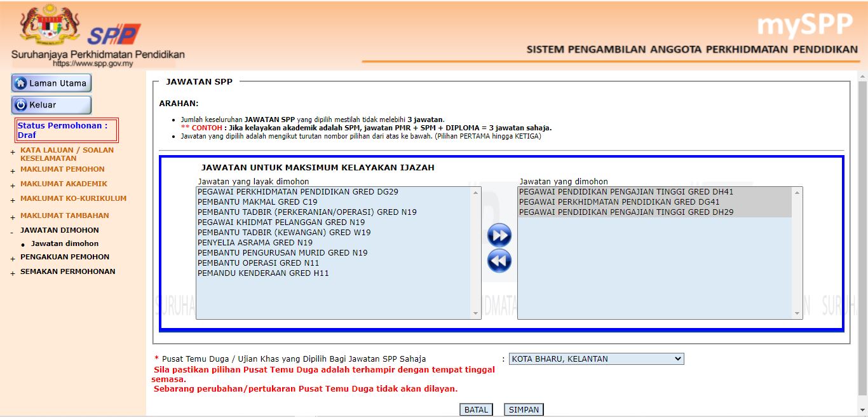Click down arrow of available positions list scrollbar
The width and height of the screenshot is (868, 417).
pyautogui.click(x=476, y=313)
